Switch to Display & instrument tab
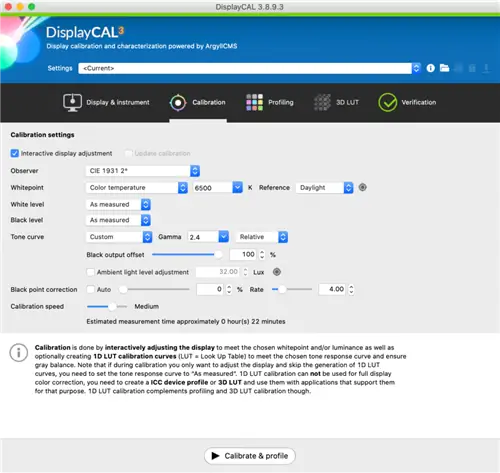Screen dimensions: 500x473 106,103
